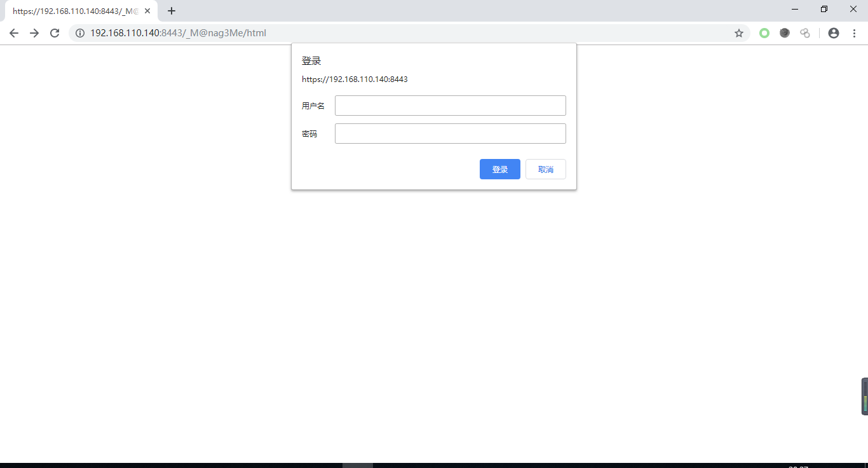Click the 用户名 username input field
Screen dimensions: 868x468
(x=450, y=105)
